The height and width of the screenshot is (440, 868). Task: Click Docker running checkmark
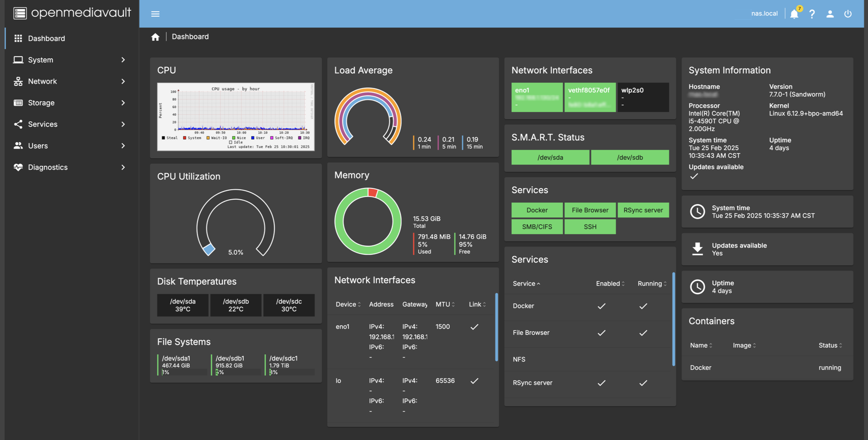pyautogui.click(x=643, y=306)
